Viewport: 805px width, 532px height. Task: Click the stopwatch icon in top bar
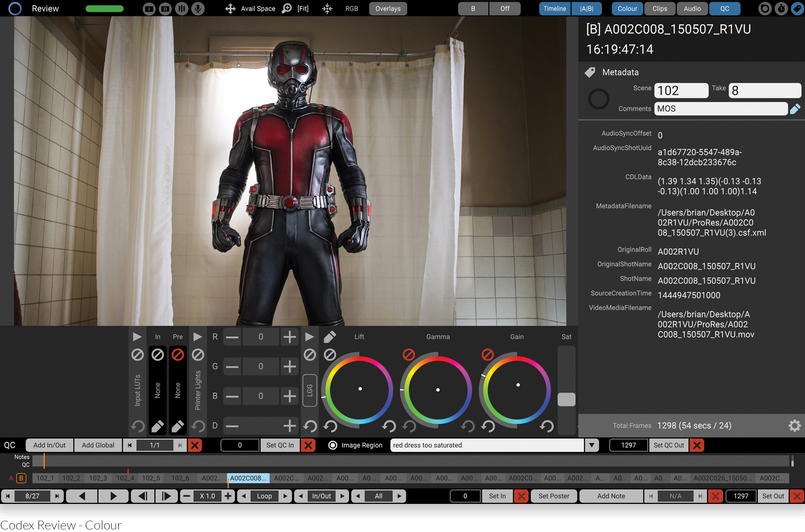[x=781, y=8]
